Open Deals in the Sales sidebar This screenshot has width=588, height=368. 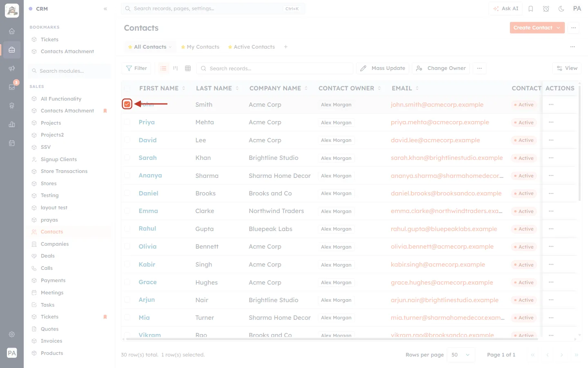48,256
